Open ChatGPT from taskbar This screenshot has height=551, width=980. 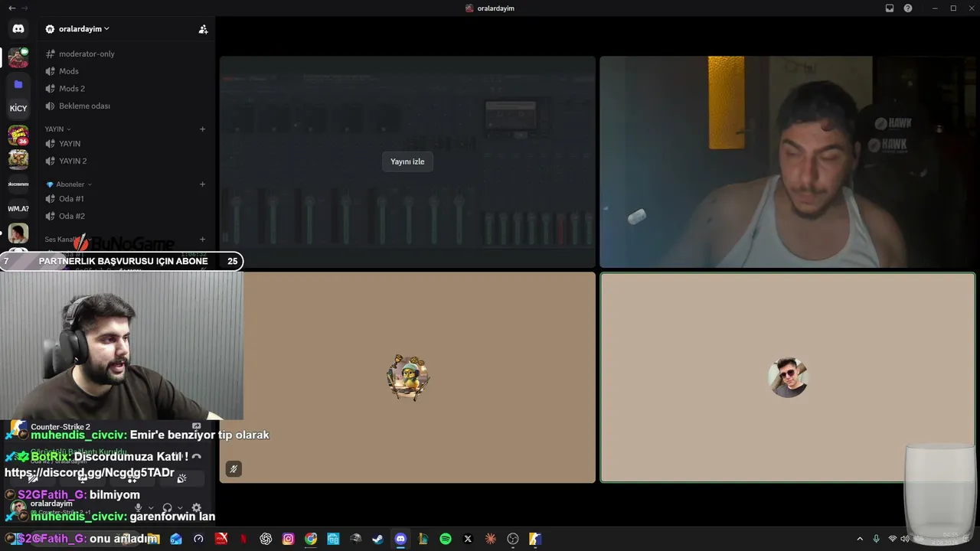click(266, 539)
